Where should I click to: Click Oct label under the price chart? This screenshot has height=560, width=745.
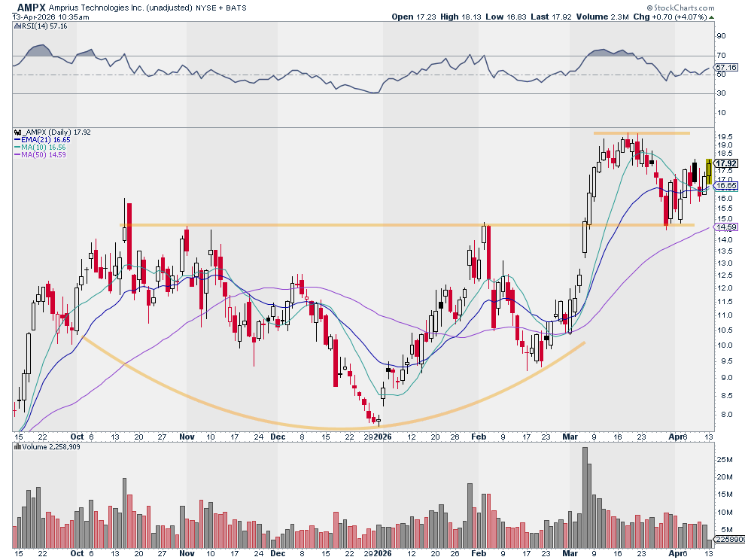tap(77, 437)
